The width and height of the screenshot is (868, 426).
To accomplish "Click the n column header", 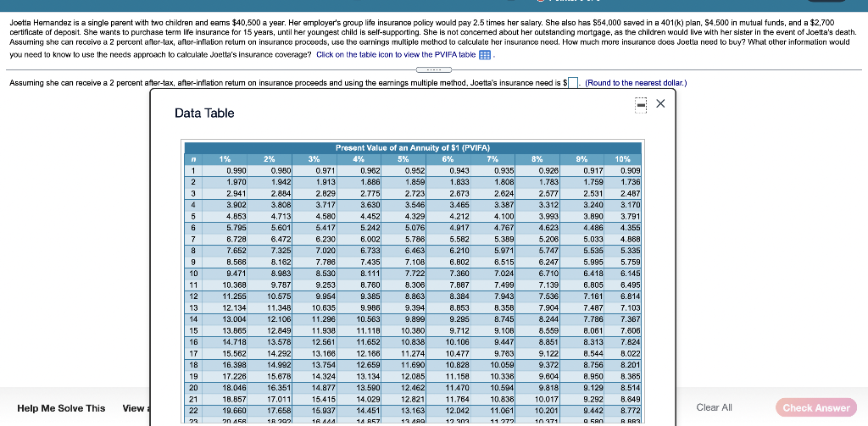I will click(x=194, y=158).
